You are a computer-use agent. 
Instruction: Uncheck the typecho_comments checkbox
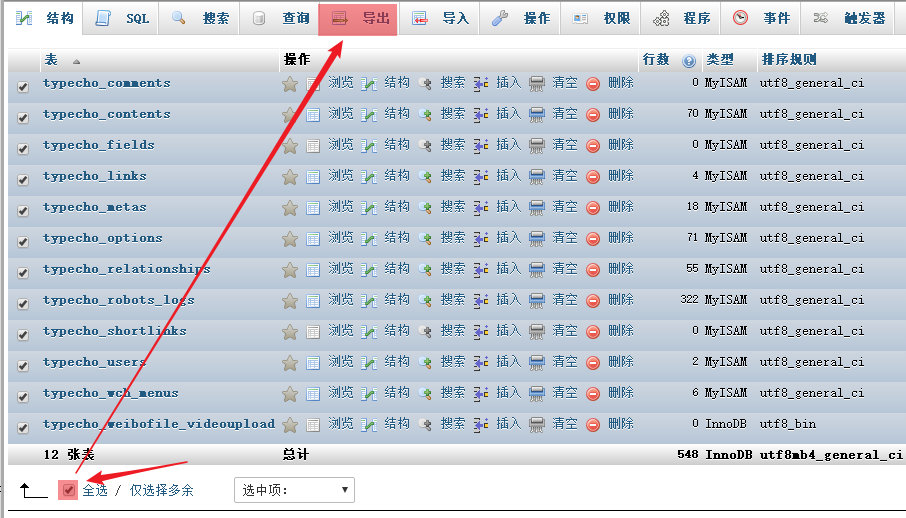[x=23, y=87]
